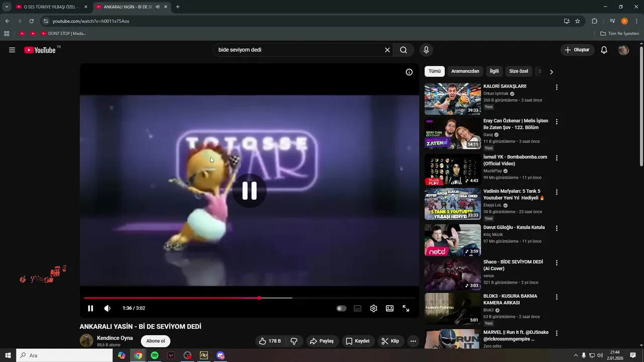Switch to theater mode
Screen dimensions: 644x362
[390, 308]
